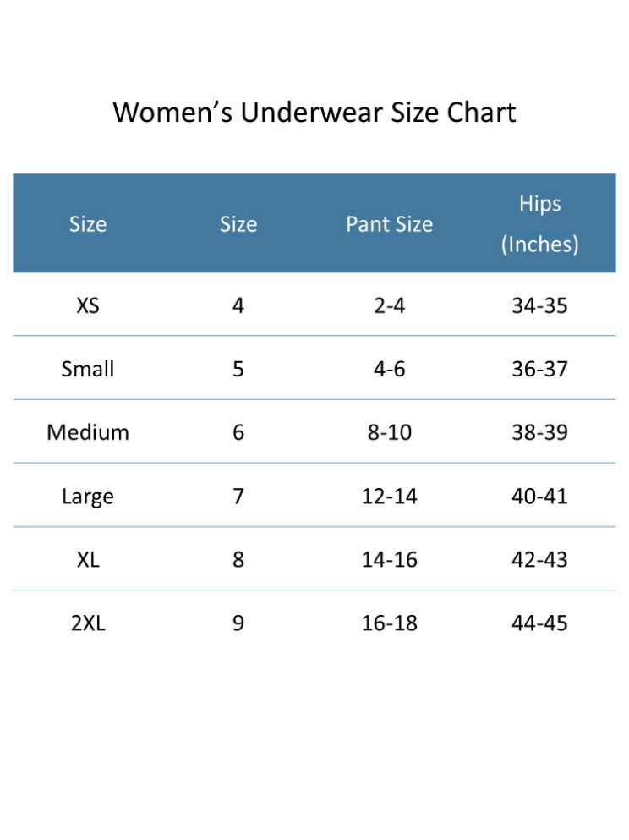Select hips measurement "36-37"
This screenshot has width=629, height=840.
coord(539,369)
